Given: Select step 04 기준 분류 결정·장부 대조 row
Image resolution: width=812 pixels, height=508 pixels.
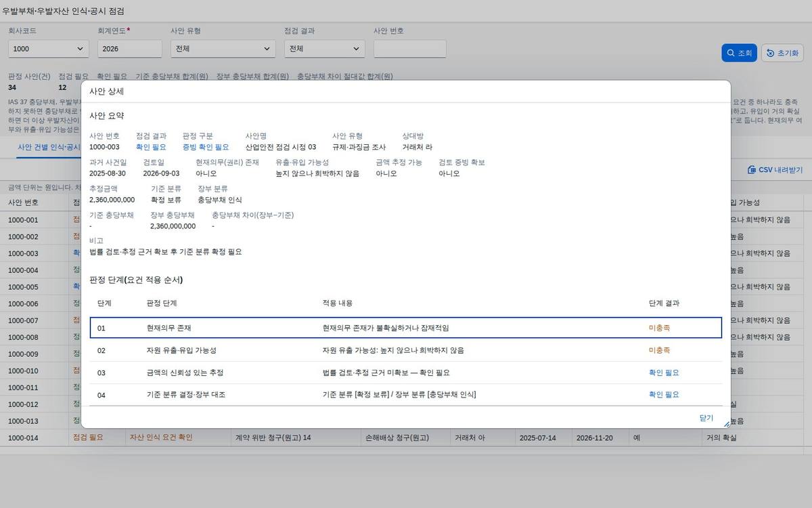Looking at the screenshot, I should (406, 394).
